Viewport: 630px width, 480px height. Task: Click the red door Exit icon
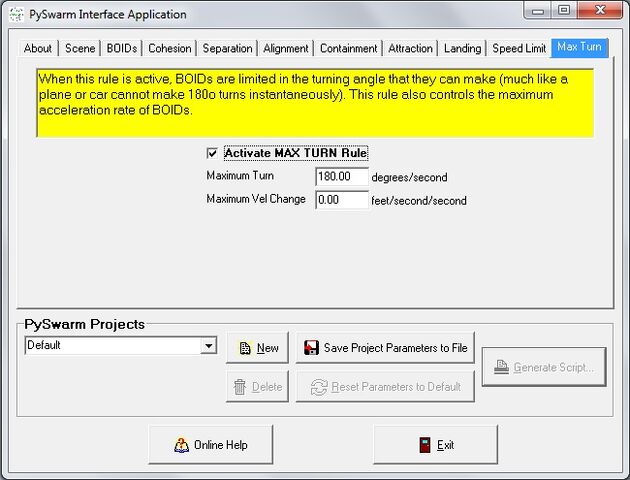(425, 445)
